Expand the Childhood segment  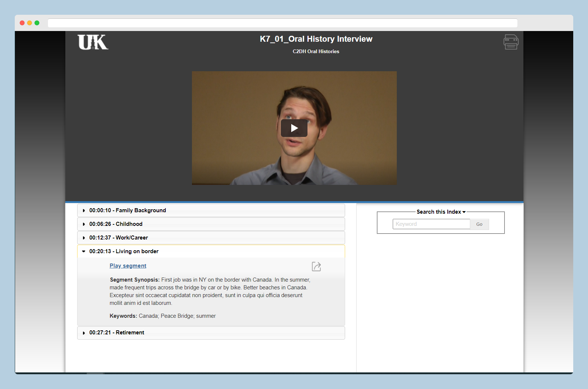coord(116,224)
